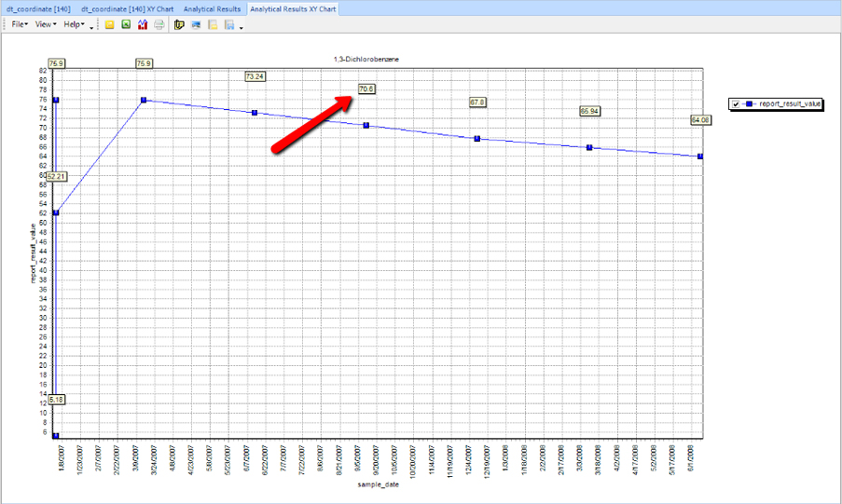Click the data point valued 73.24
842x504 pixels.
click(x=255, y=113)
